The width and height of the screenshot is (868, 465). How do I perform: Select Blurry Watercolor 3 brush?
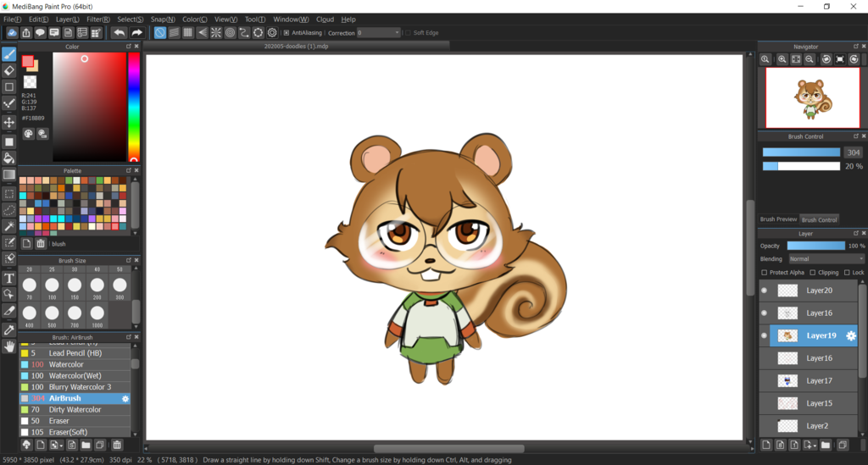point(75,387)
